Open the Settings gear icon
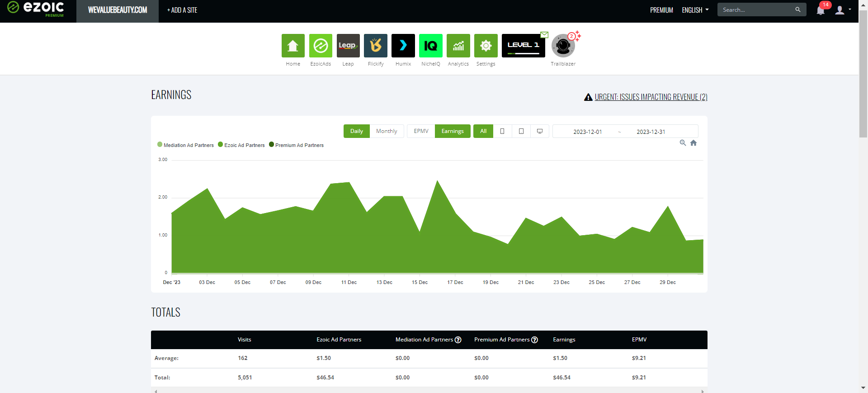 tap(486, 46)
